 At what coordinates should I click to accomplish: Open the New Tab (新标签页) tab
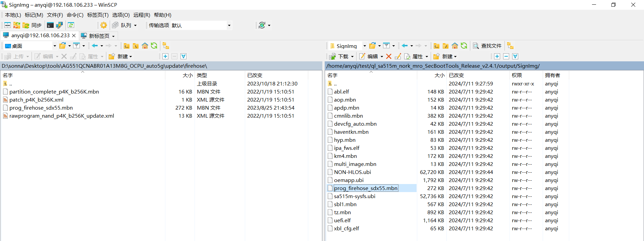click(x=99, y=36)
